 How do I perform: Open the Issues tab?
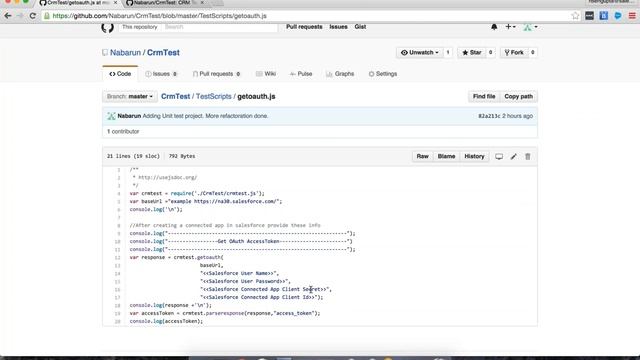click(x=161, y=74)
